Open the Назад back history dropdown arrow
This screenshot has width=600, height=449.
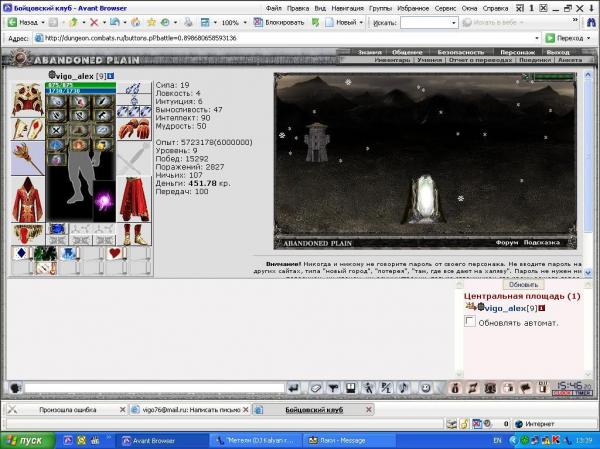(x=43, y=23)
